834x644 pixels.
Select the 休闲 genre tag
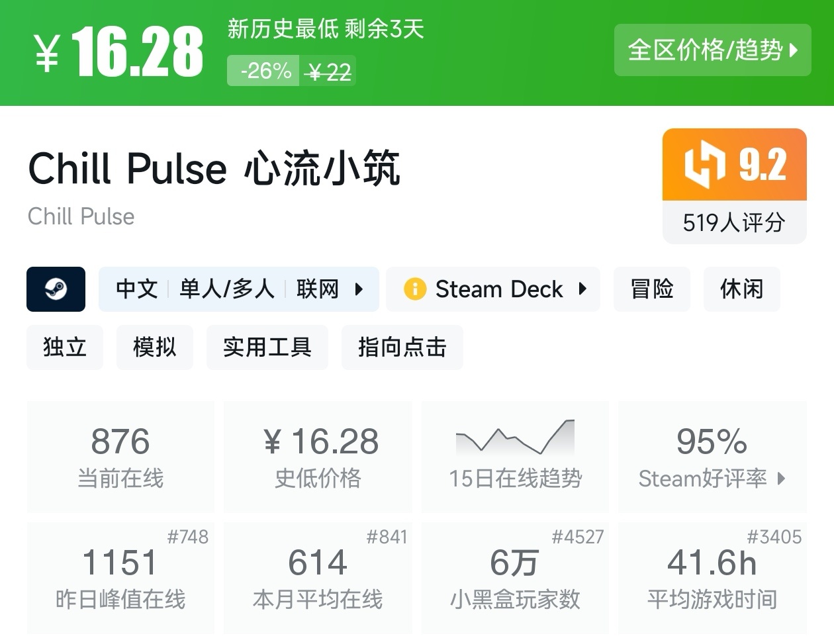tap(741, 289)
